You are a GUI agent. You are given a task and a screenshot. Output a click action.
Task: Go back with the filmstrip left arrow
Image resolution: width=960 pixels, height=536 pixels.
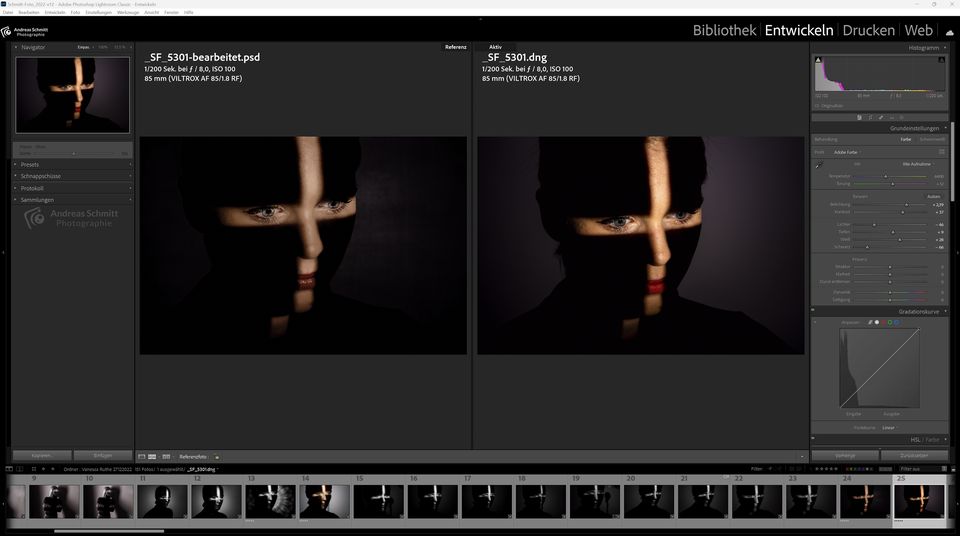(x=43, y=469)
